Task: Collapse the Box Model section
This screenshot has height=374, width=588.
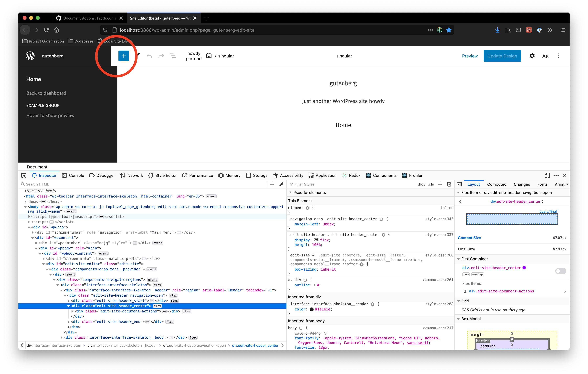Action: click(458, 319)
